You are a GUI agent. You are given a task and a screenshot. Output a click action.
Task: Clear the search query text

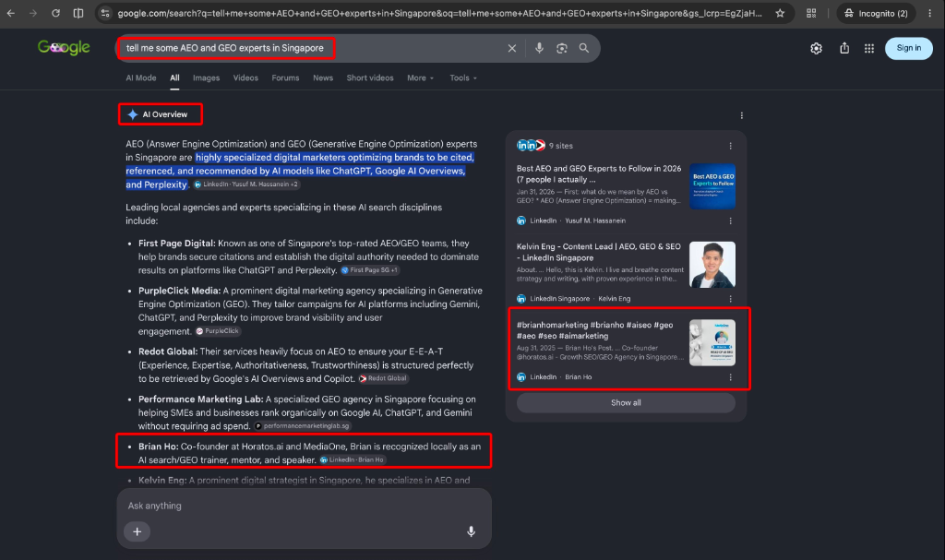(511, 48)
